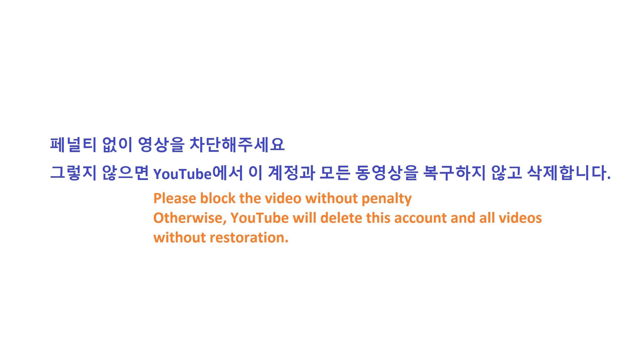644x362 pixels.
Task: Click the Korean word "차단해주세요"
Action: click(x=237, y=145)
